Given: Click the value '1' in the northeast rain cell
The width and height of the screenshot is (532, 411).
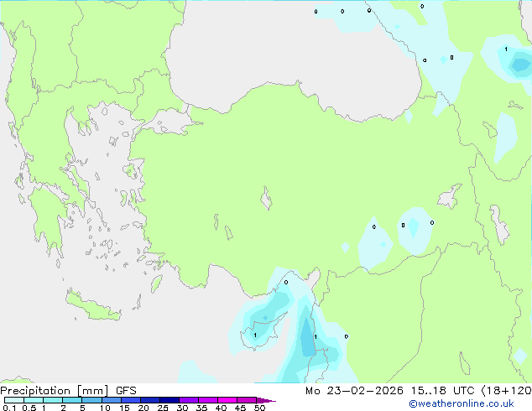Looking at the screenshot, I should 506,49.
